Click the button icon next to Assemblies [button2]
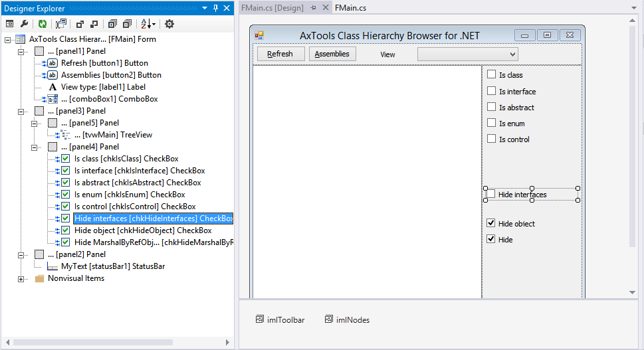This screenshot has width=644, height=350. (x=52, y=75)
